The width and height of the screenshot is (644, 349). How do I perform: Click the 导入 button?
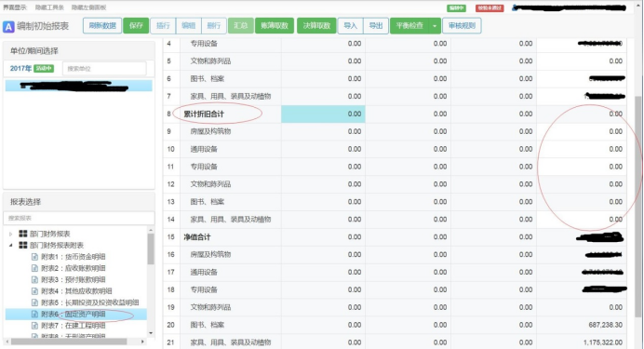[350, 26]
